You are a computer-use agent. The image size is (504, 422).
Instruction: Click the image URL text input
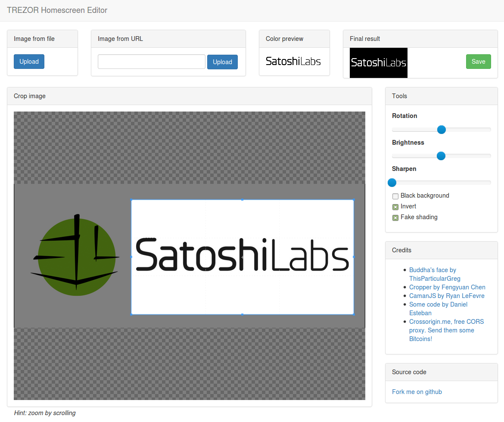(x=151, y=62)
